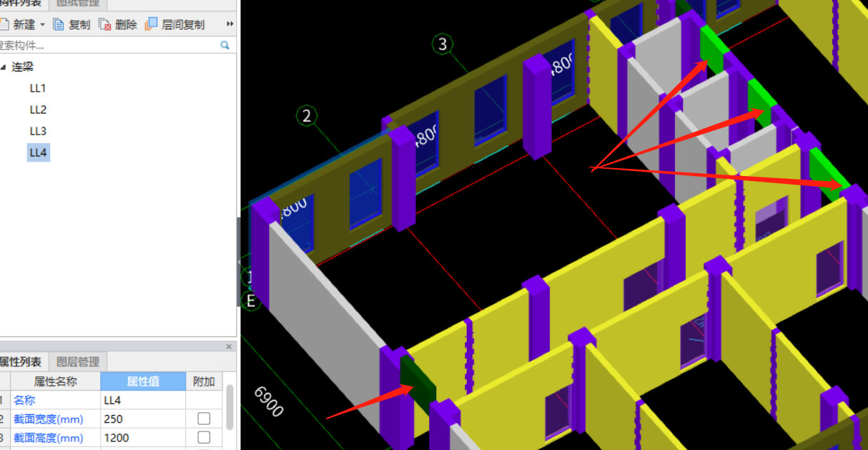Select the 连梁 category label

coord(22,67)
